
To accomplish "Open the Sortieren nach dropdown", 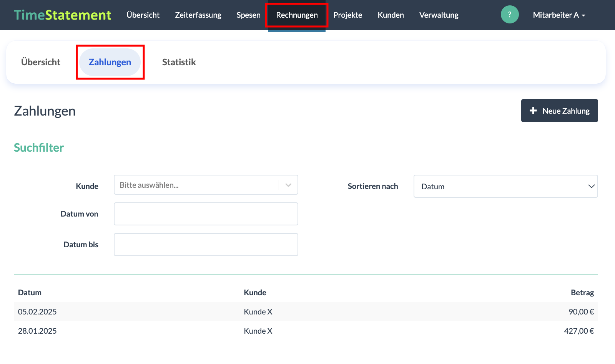I will (505, 187).
